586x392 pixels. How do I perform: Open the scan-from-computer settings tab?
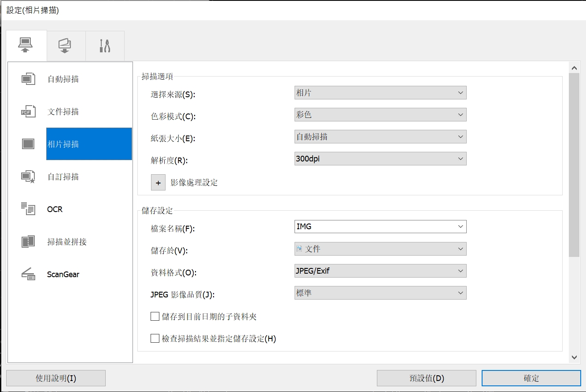tap(26, 46)
